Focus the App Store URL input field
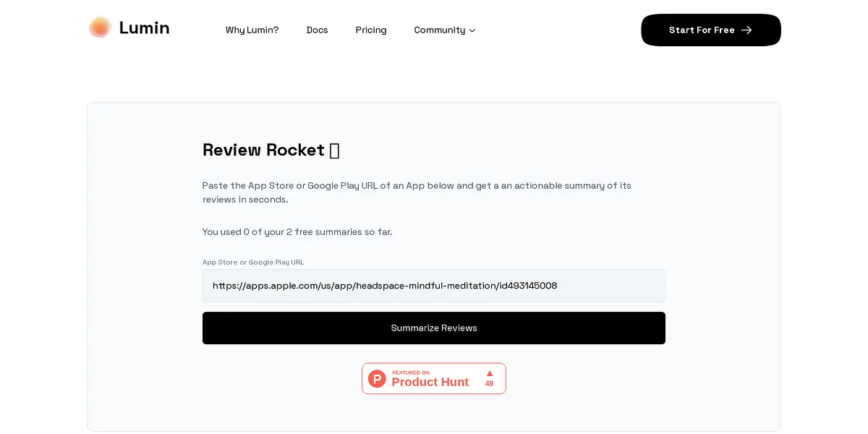The image size is (868, 434). pyautogui.click(x=434, y=286)
